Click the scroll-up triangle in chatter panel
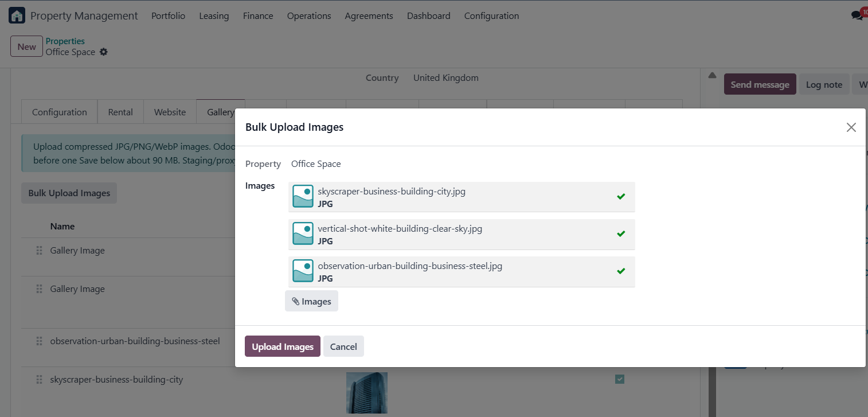 [x=713, y=75]
